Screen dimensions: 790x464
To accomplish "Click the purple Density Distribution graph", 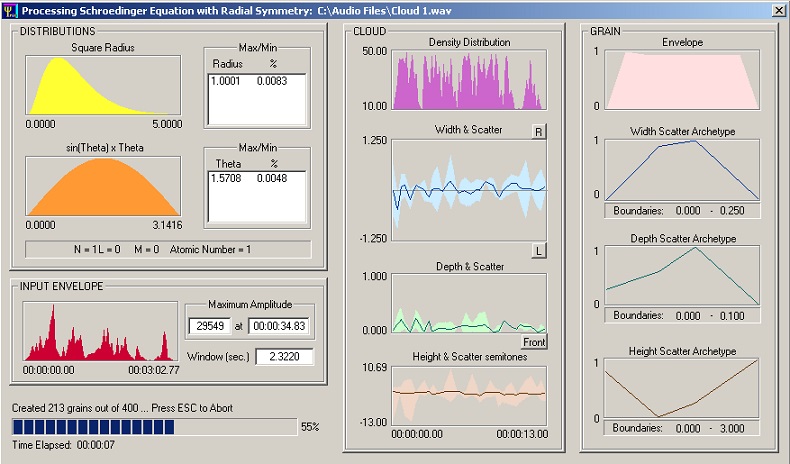I will (x=469, y=80).
